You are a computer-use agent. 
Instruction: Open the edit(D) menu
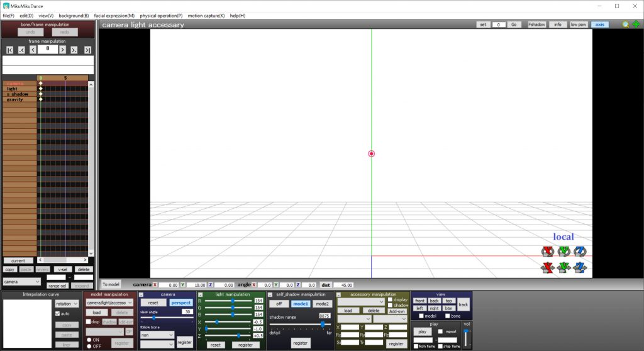click(26, 16)
